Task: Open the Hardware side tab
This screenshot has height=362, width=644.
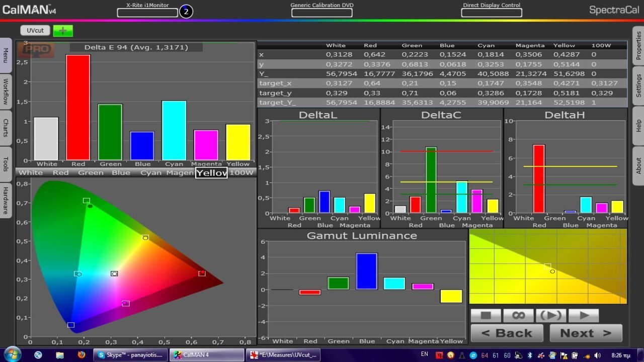Action: pyautogui.click(x=6, y=200)
